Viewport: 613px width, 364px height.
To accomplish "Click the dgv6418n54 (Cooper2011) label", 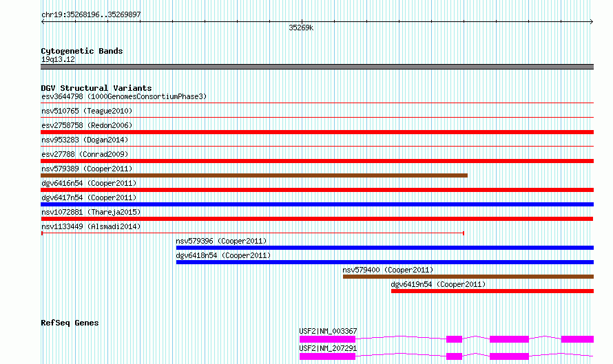I will [223, 255].
